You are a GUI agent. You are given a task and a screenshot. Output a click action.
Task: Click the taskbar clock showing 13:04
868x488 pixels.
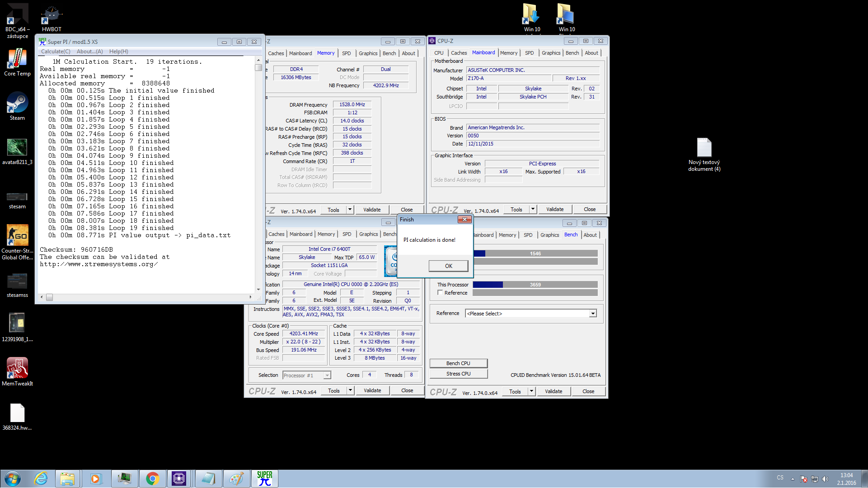click(x=846, y=479)
